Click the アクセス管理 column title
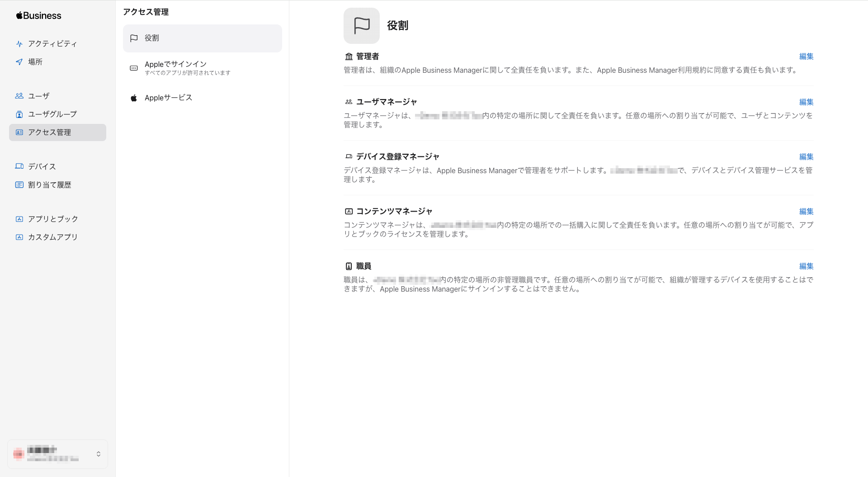Screen dimensions: 868x477 (x=146, y=12)
